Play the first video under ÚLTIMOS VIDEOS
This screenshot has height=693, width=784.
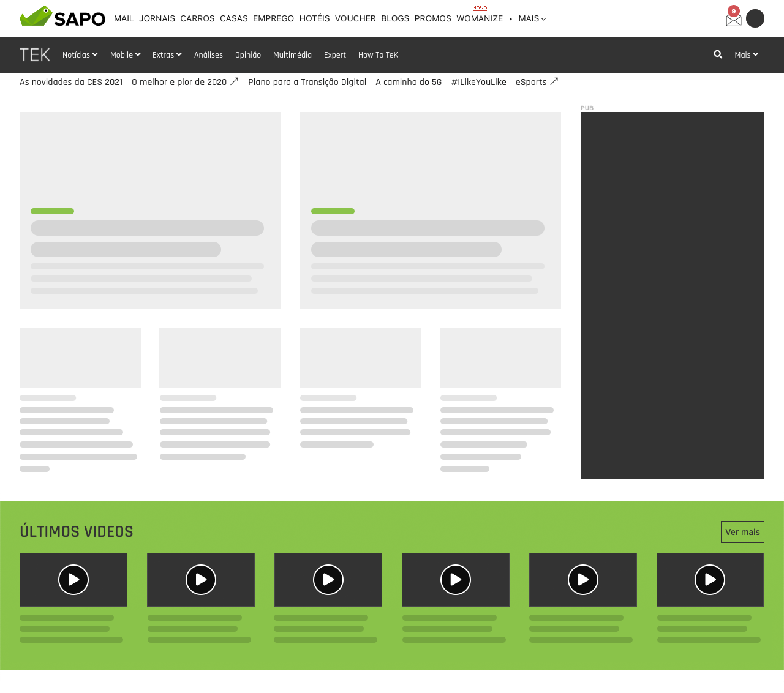click(x=73, y=579)
